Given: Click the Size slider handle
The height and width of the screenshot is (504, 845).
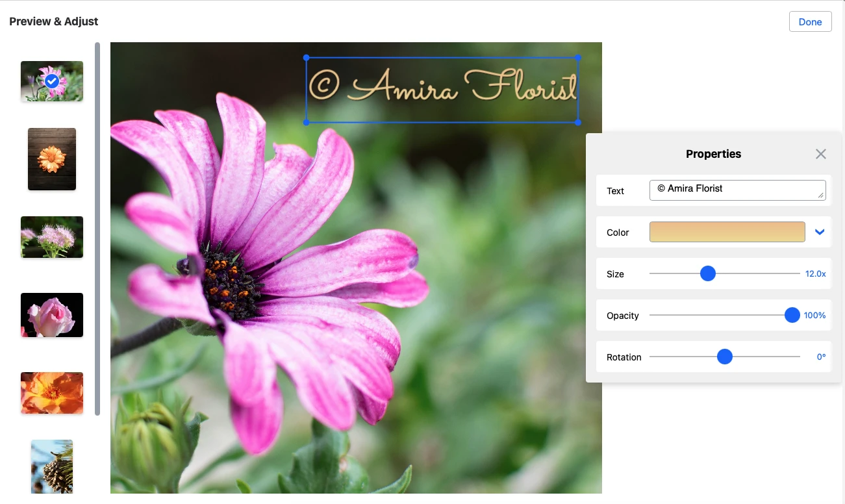Looking at the screenshot, I should [x=708, y=273].
